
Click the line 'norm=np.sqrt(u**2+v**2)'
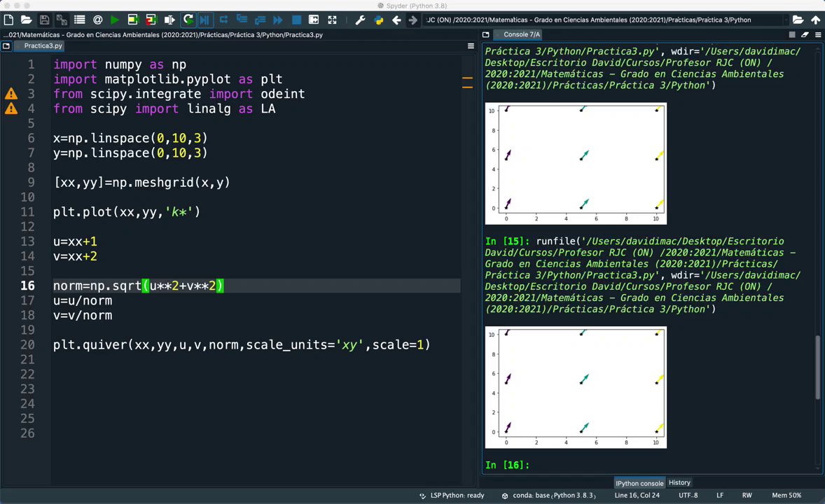pyautogui.click(x=139, y=286)
